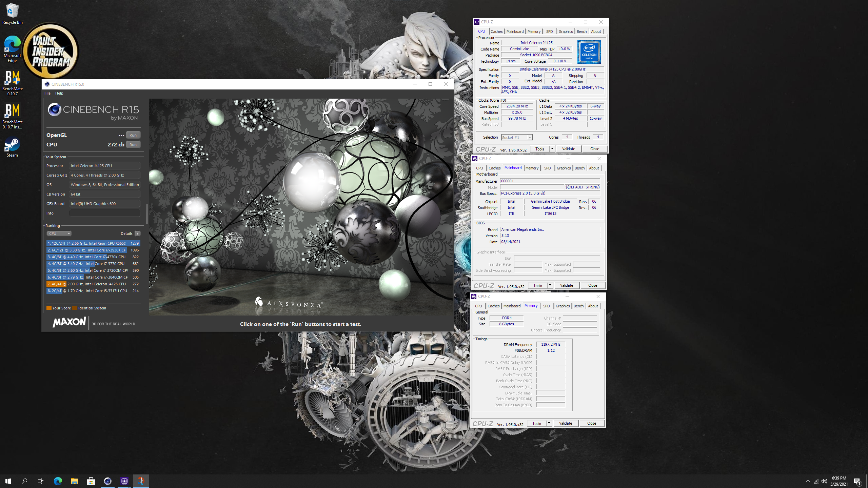The width and height of the screenshot is (868, 488).
Task: Click the Vault Insider Program badge
Action: point(51,51)
